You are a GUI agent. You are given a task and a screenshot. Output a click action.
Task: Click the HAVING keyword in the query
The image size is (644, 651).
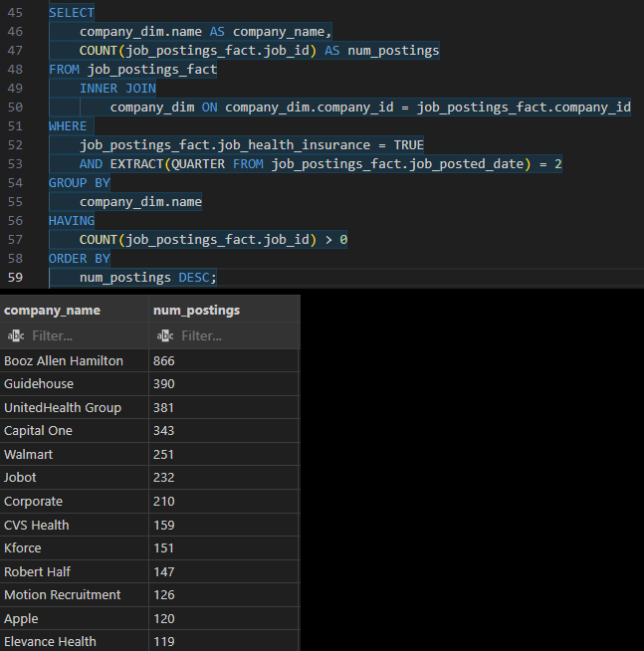point(72,220)
